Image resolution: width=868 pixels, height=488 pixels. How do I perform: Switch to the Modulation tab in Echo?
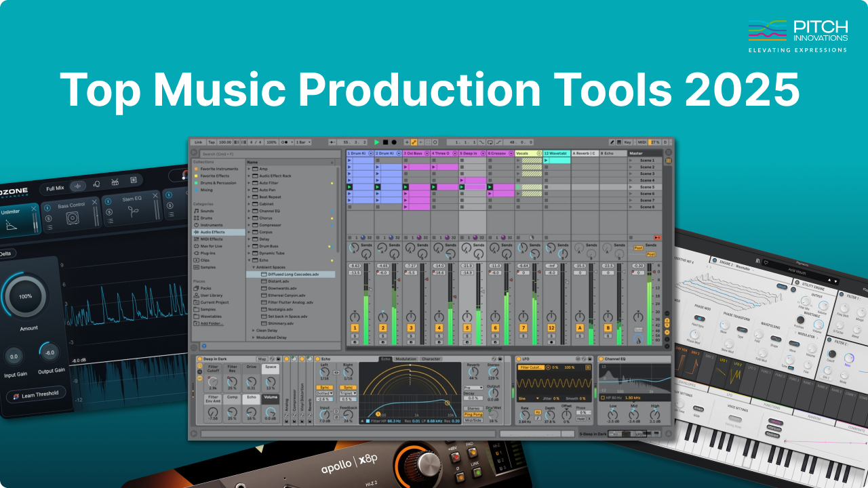click(406, 359)
